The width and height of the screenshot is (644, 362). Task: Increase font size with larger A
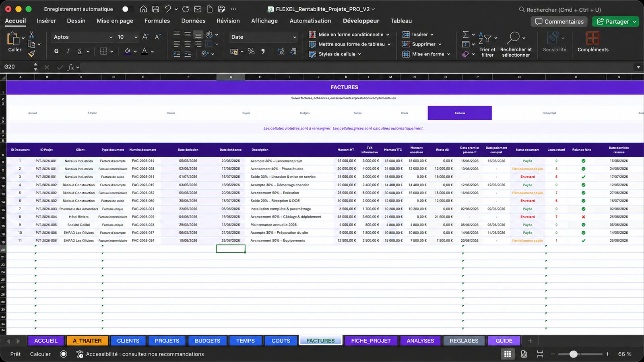pyautogui.click(x=146, y=37)
